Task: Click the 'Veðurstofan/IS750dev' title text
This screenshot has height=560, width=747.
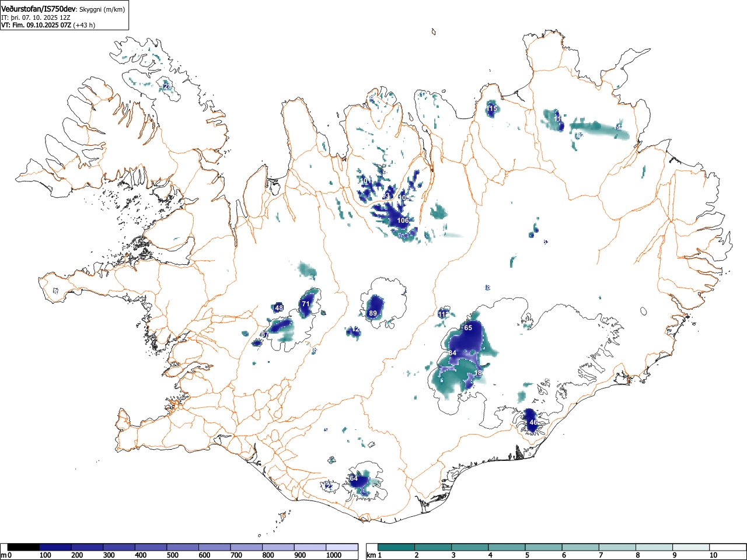Action: pyautogui.click(x=39, y=9)
